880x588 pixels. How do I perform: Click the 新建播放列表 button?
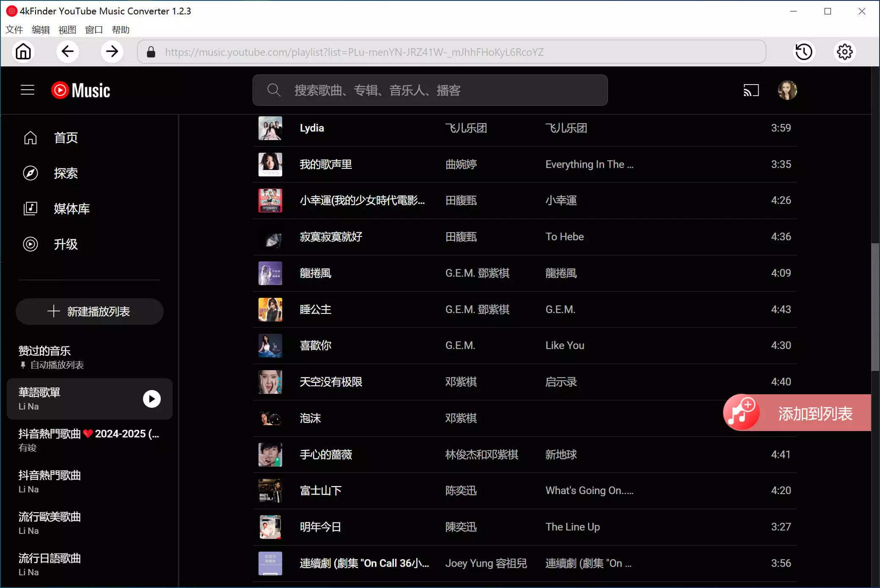(89, 311)
